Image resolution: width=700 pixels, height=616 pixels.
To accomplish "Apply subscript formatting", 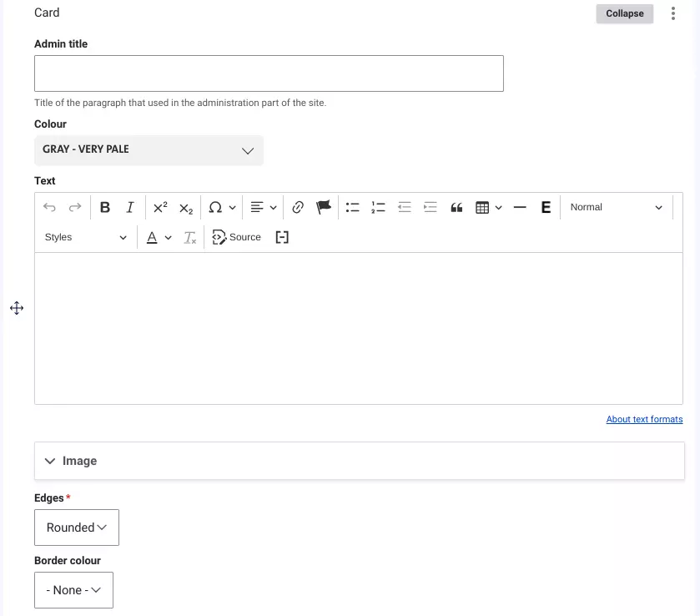I will (x=184, y=207).
